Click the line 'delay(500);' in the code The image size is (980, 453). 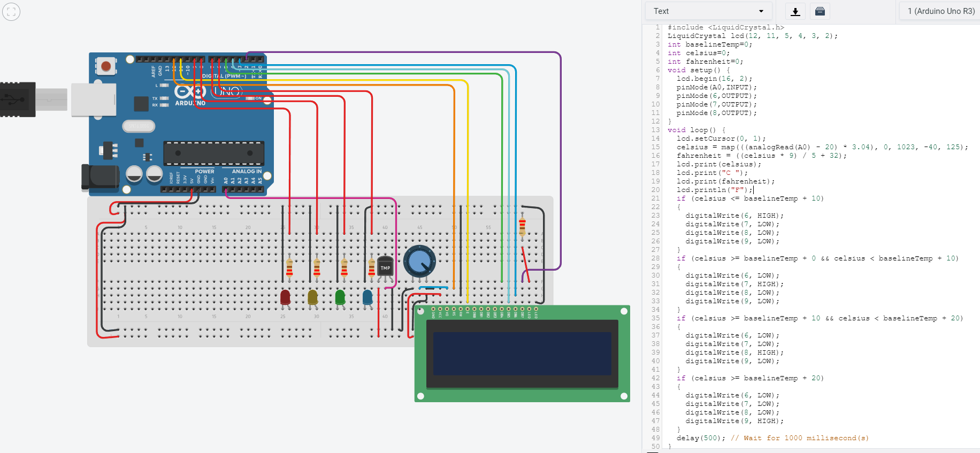tap(701, 438)
